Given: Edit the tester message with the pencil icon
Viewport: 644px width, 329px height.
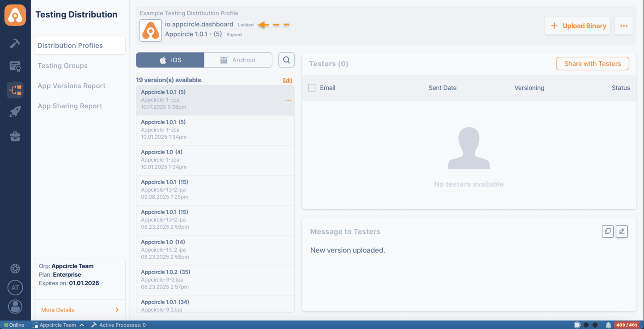Looking at the screenshot, I should click(622, 231).
